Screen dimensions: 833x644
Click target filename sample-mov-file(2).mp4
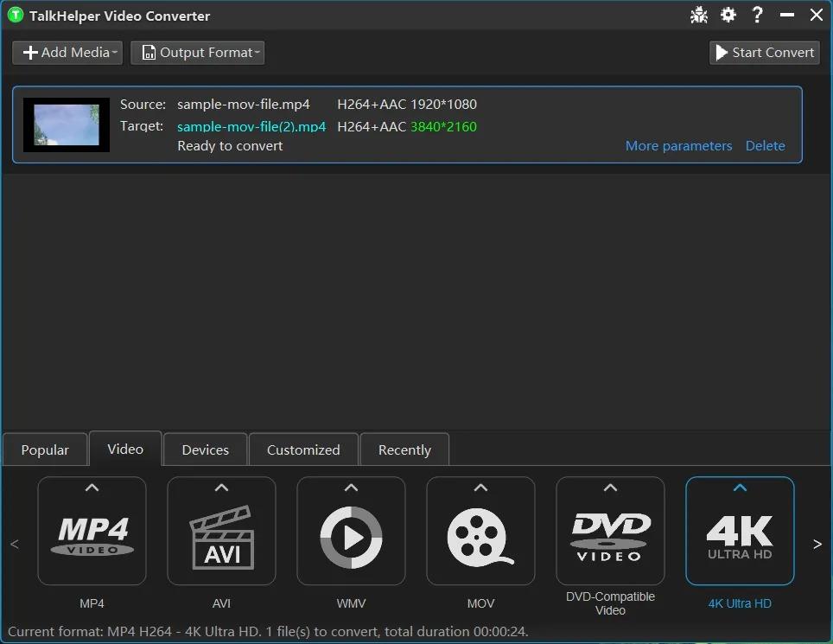[251, 126]
